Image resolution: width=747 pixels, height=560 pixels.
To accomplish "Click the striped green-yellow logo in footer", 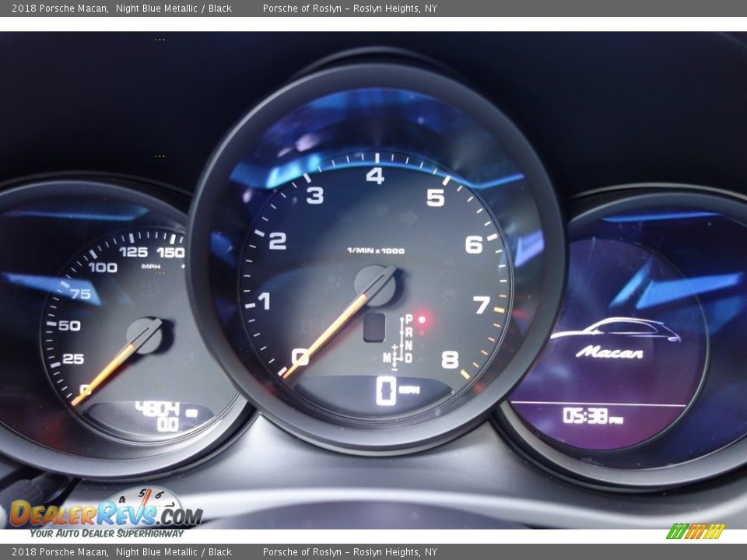I will coord(696,531).
